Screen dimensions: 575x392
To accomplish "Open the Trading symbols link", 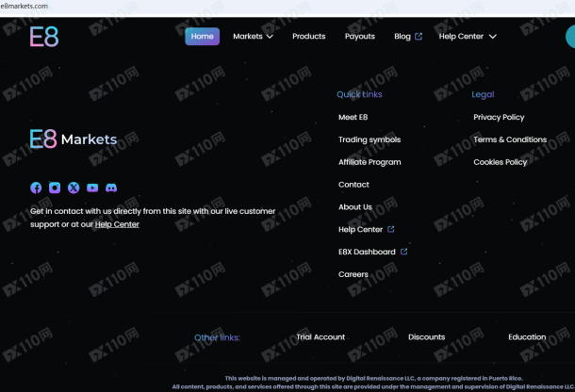I will tap(370, 139).
